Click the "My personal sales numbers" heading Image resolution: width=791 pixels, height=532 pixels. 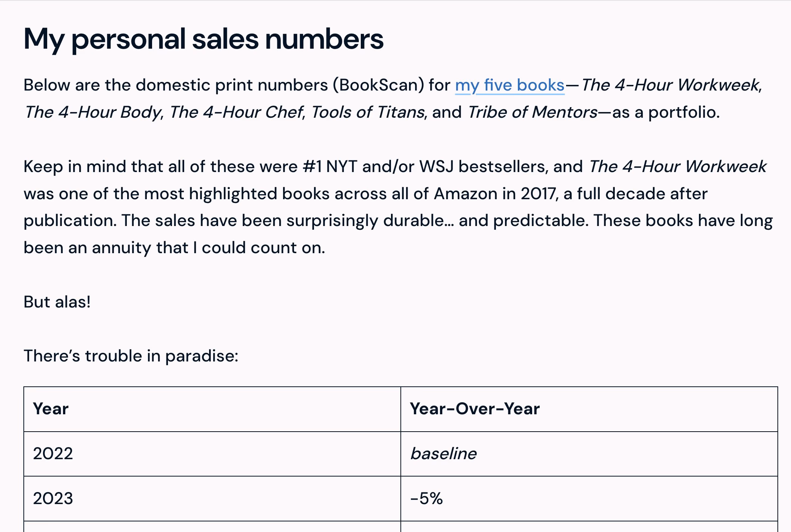point(203,40)
